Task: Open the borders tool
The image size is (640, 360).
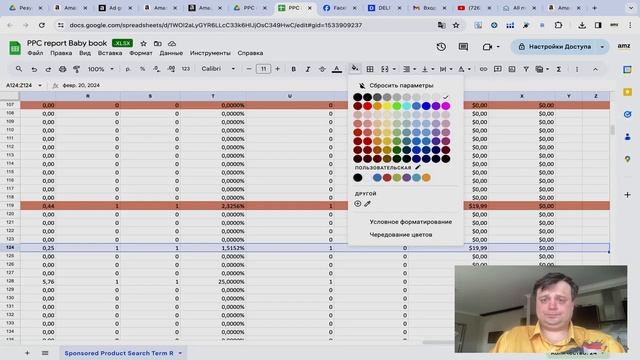Action: [x=370, y=69]
